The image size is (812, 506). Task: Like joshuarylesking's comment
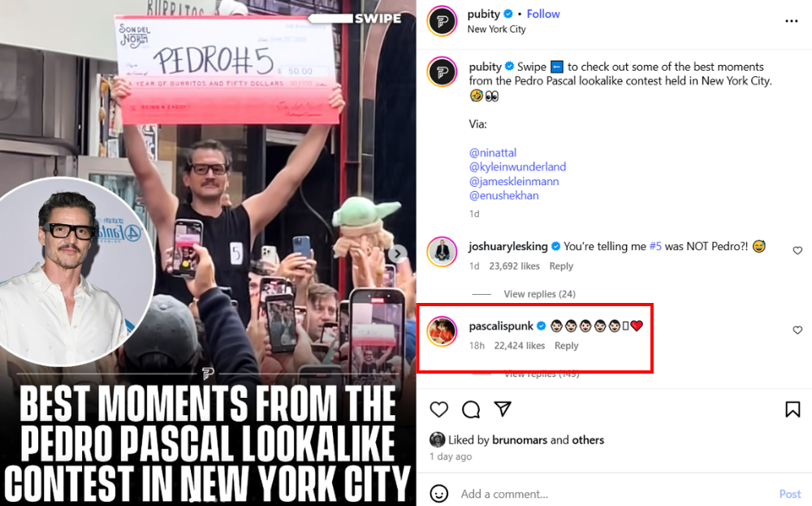[797, 251]
